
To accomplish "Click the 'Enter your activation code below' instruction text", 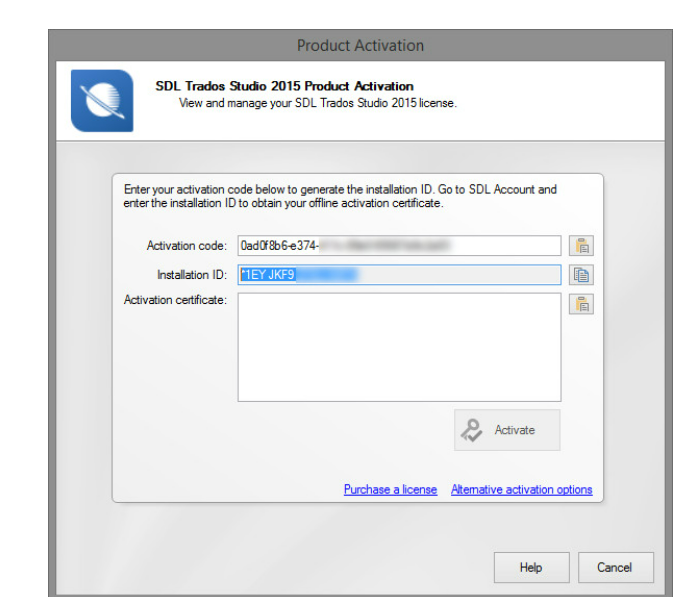I will (340, 196).
